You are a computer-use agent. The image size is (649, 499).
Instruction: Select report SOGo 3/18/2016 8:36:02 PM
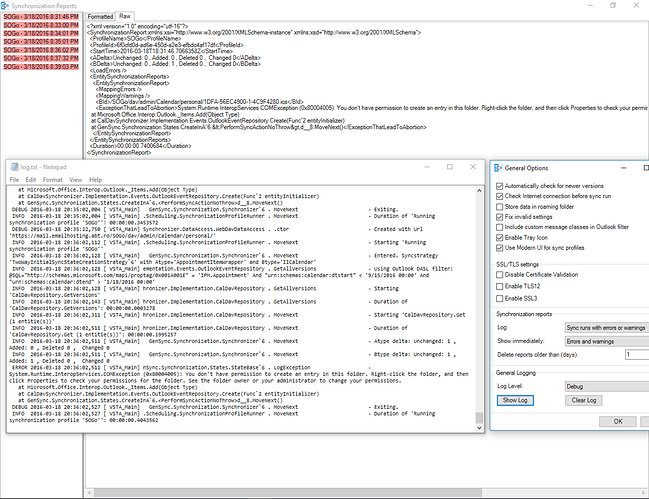(41, 50)
